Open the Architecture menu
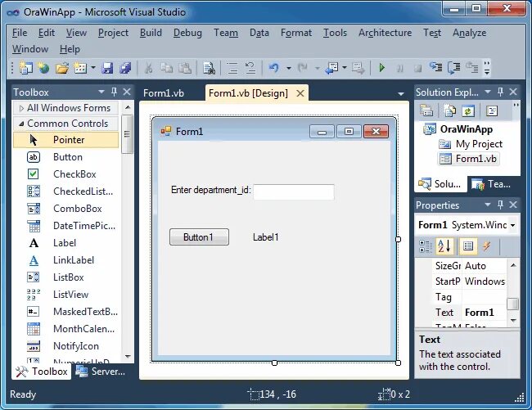This screenshot has height=410, width=532. tap(385, 33)
